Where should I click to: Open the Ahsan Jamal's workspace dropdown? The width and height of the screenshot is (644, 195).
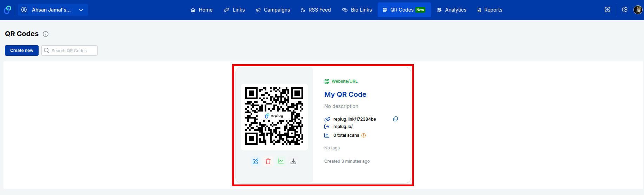(x=53, y=10)
